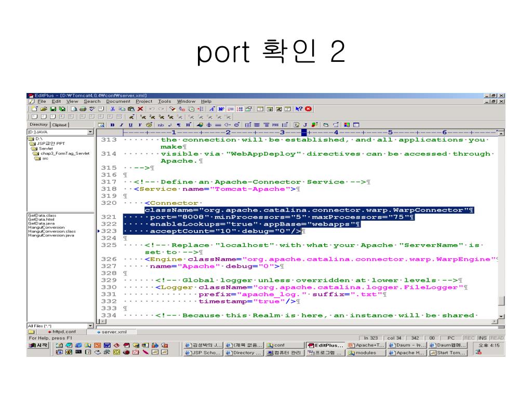Open the Edit menu
The image size is (532, 399).
[56, 101]
